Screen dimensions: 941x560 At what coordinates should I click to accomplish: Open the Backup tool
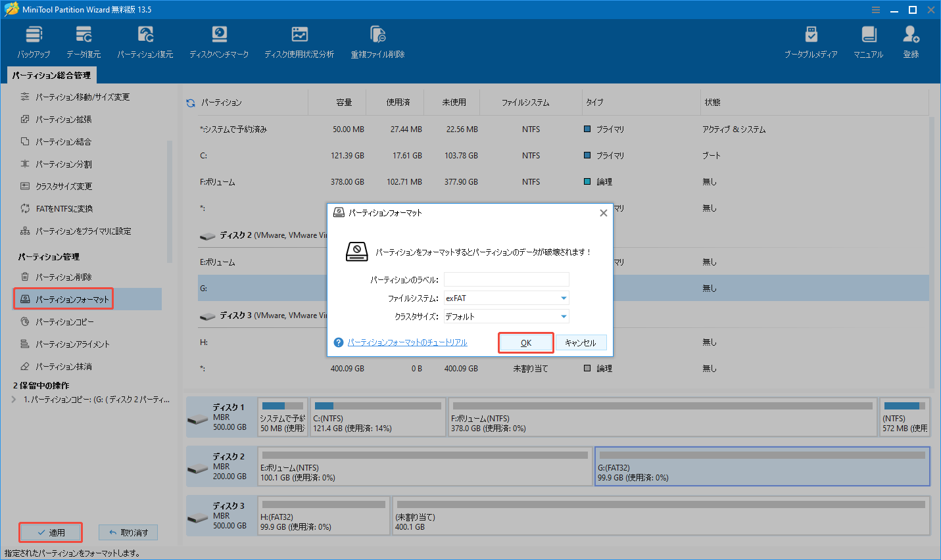coord(34,39)
